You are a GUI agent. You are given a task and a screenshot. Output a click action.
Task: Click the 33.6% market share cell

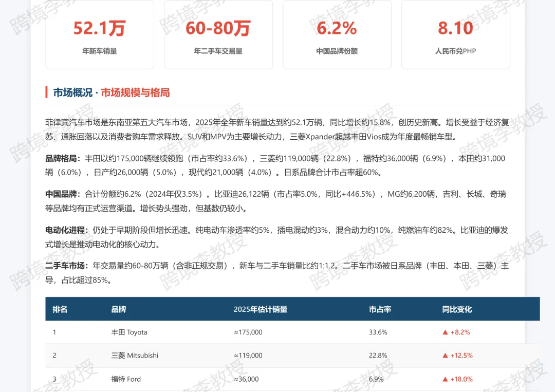(378, 332)
